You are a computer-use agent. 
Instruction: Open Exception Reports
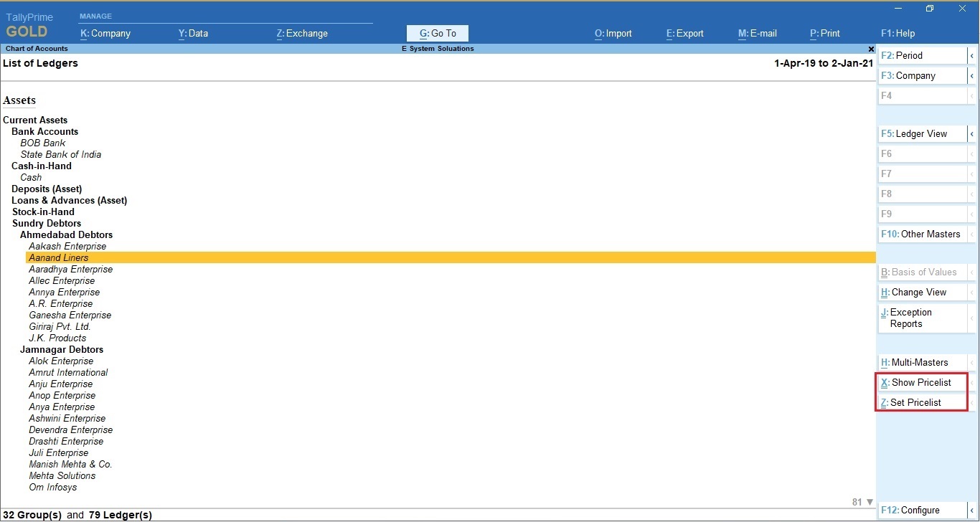tap(912, 318)
